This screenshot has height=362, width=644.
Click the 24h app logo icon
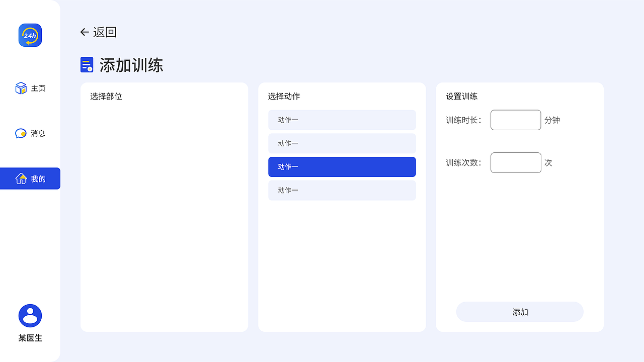(30, 35)
